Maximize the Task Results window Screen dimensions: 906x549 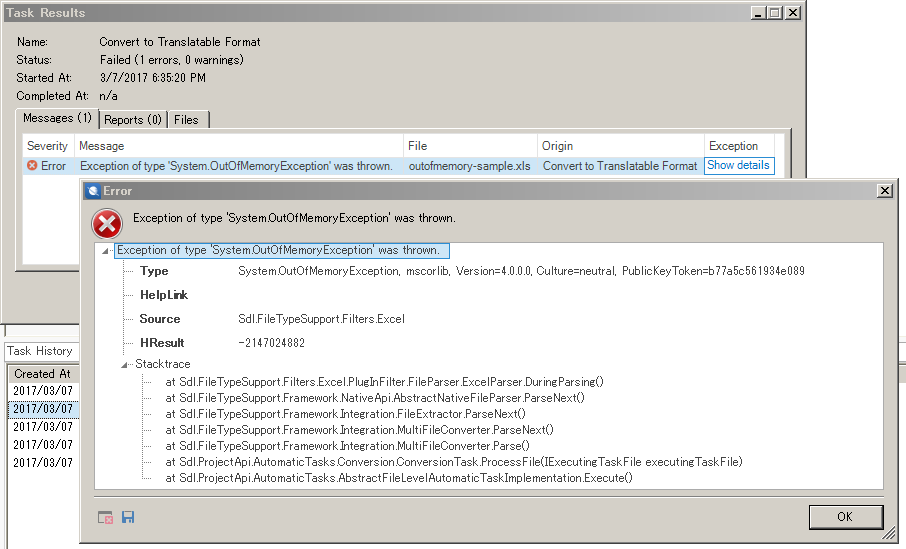(x=775, y=13)
